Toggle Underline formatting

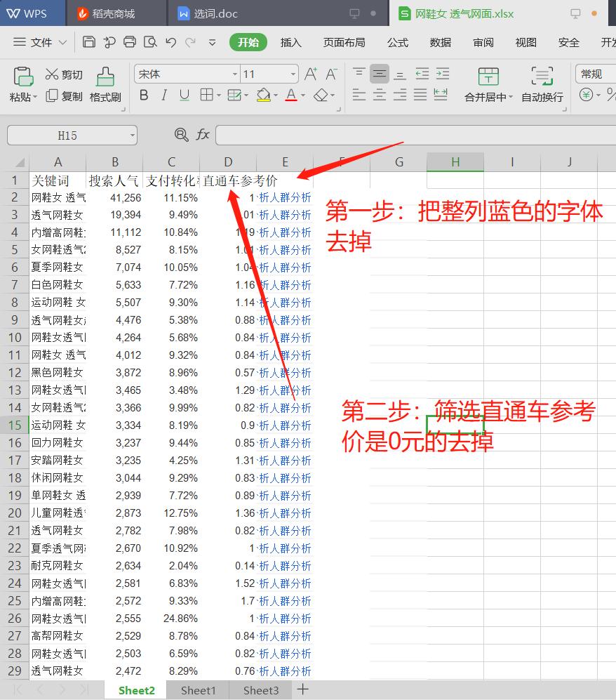coord(185,95)
